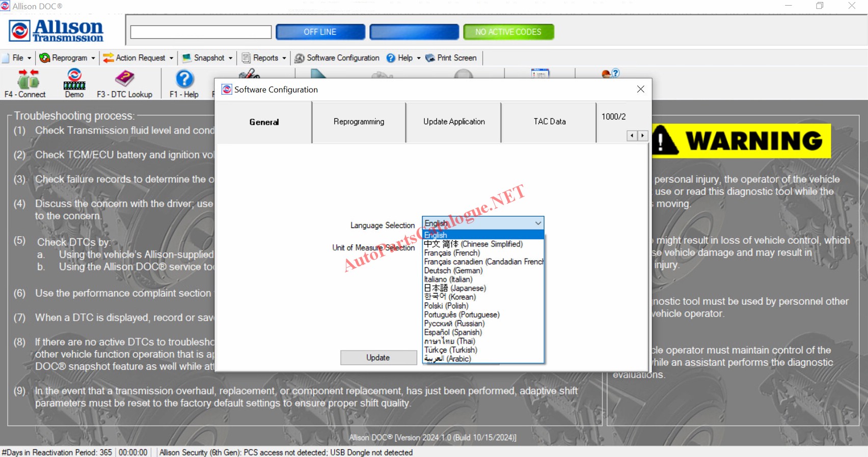Expand the Action Request dropdown
This screenshot has height=457, width=868.
pyautogui.click(x=138, y=58)
